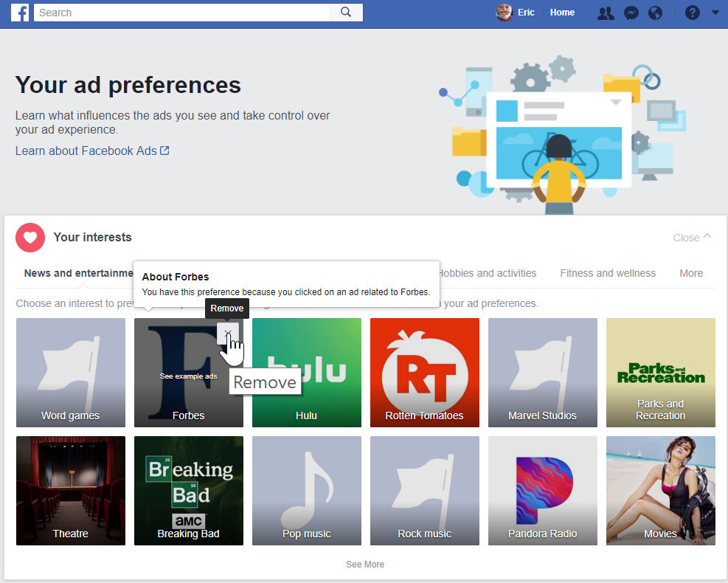Image resolution: width=728 pixels, height=583 pixels.
Task: Click the Facebook home logo icon
Action: tap(19, 13)
